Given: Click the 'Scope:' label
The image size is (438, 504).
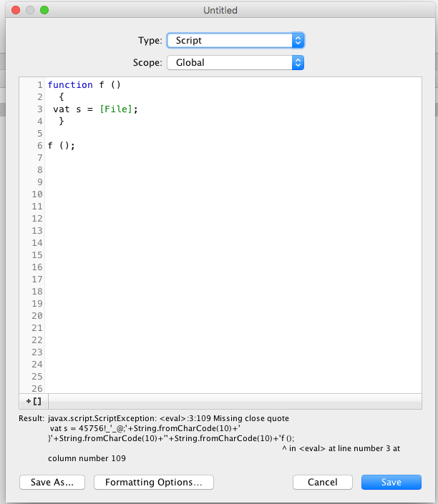Looking at the screenshot, I should 147,62.
